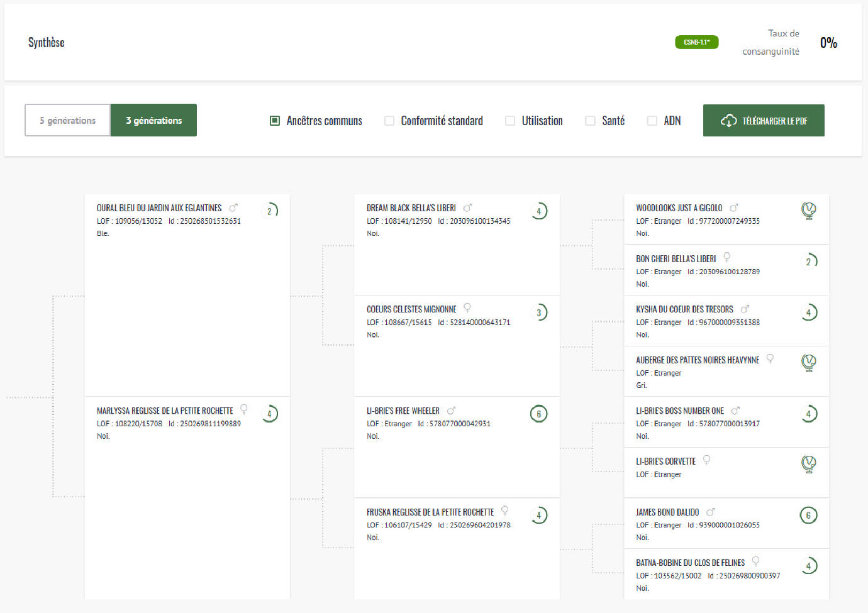Open OURAL BLEU DU JARDIN AUX EGLANTINES profile
Screen dimensions: 868x613
point(159,207)
